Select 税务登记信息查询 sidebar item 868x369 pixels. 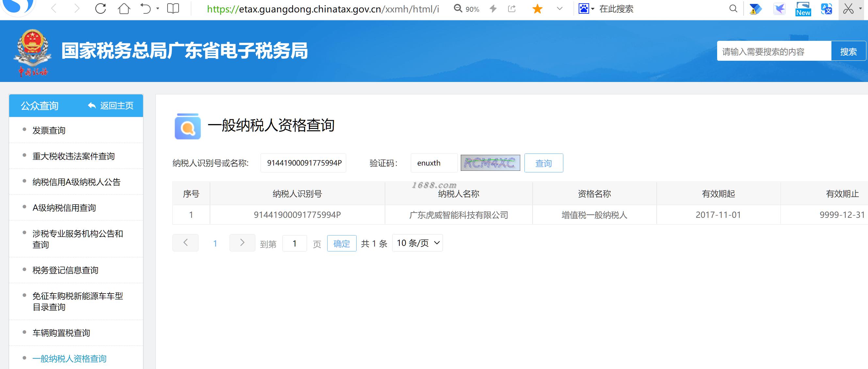65,270
